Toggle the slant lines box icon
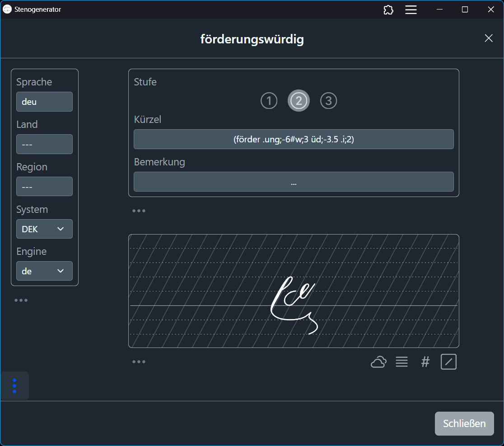This screenshot has height=446, width=504. (x=448, y=362)
